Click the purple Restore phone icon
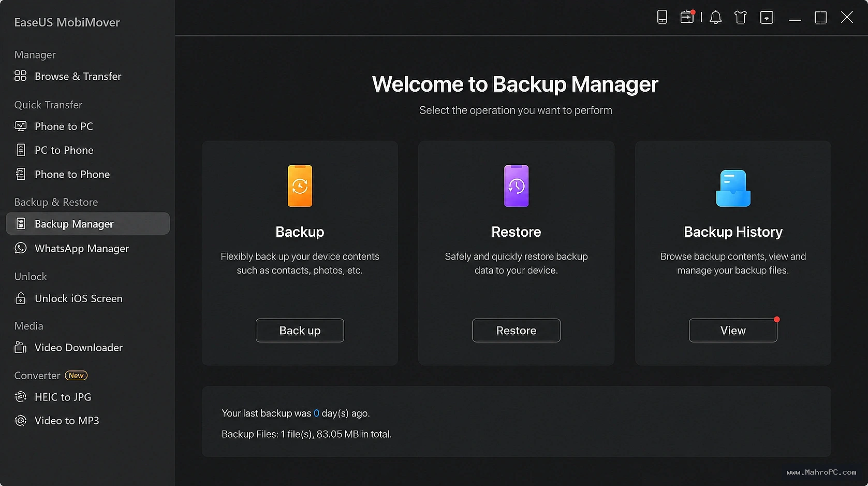 (x=516, y=186)
